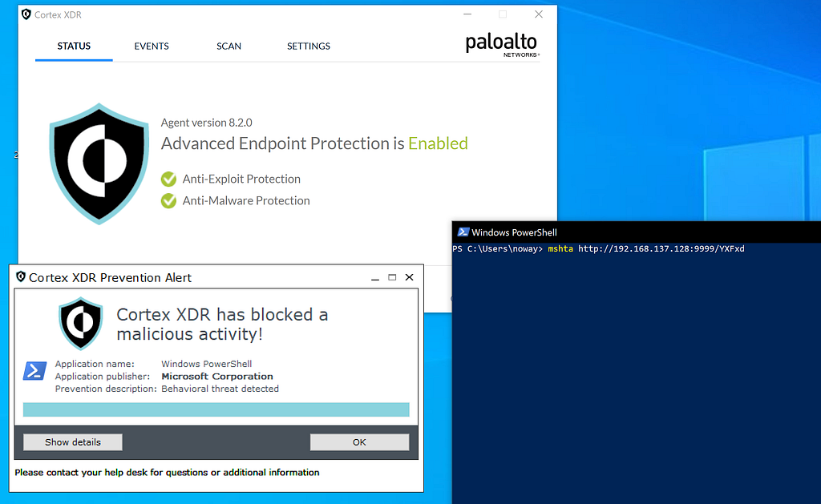Open the SCAN tab
The image size is (821, 504).
pyautogui.click(x=229, y=46)
